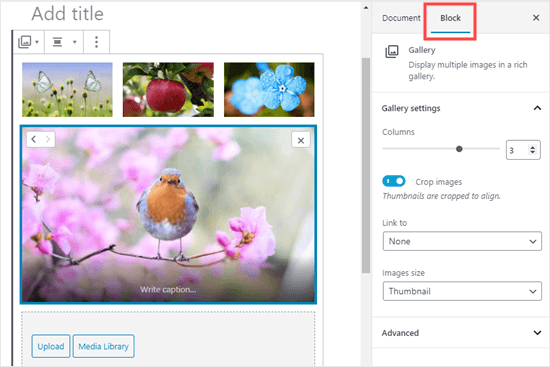Move image backward with left arrow
Viewport: 550px width, 367px height.
click(x=34, y=140)
